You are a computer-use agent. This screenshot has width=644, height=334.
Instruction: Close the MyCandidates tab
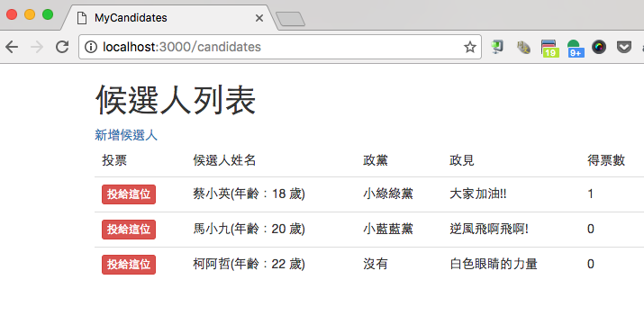(x=259, y=18)
